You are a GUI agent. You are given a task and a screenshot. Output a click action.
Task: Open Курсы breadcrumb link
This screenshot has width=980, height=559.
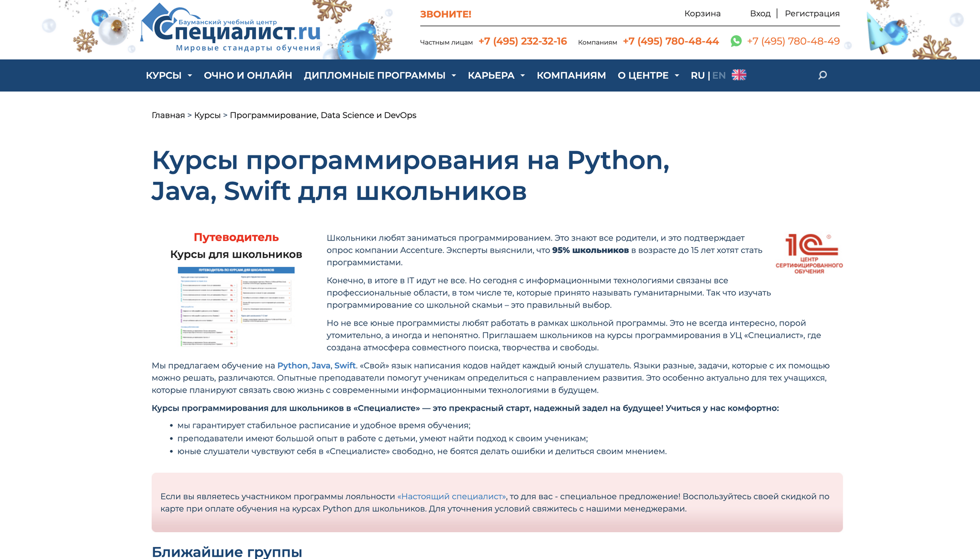pos(207,115)
